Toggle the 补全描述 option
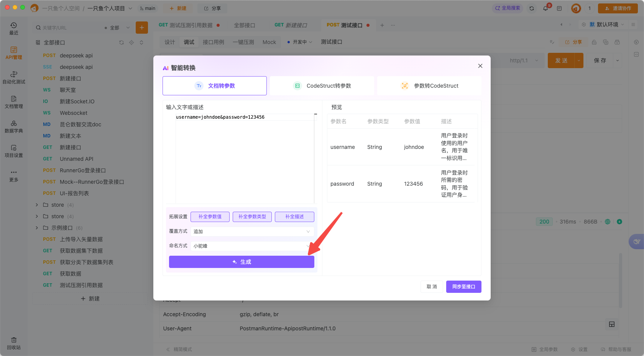Image resolution: width=644 pixels, height=356 pixels. click(x=294, y=216)
